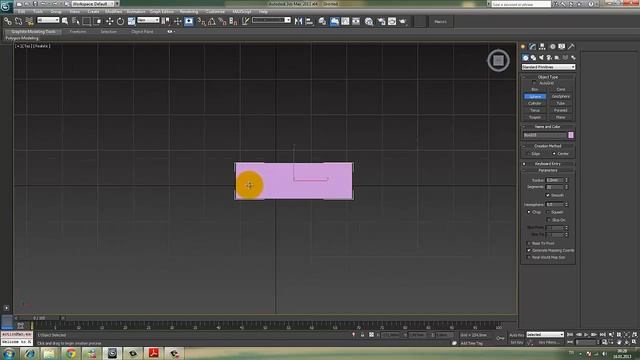Collapse the Name and Color rollout
Viewport: 640px width, 360px height.
pos(548,127)
